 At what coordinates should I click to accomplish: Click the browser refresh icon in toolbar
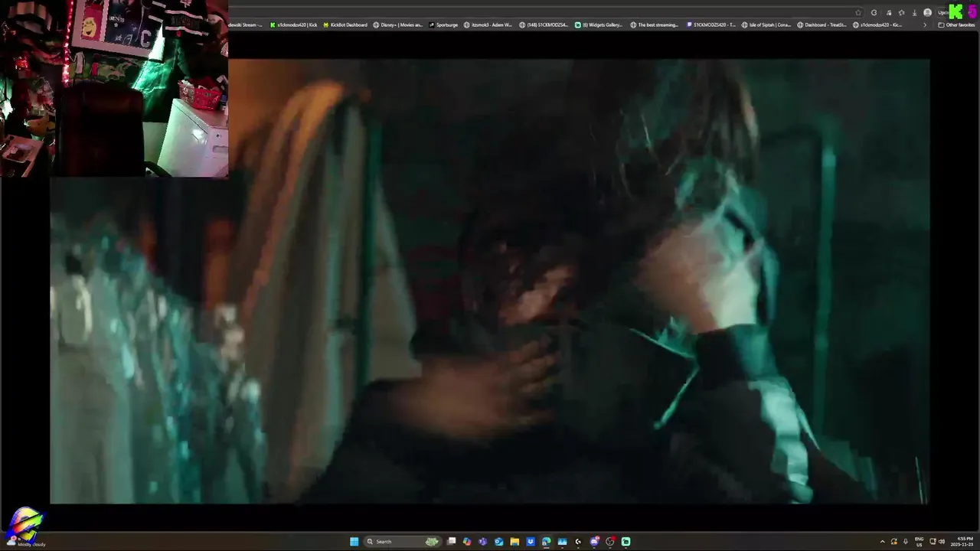point(874,12)
